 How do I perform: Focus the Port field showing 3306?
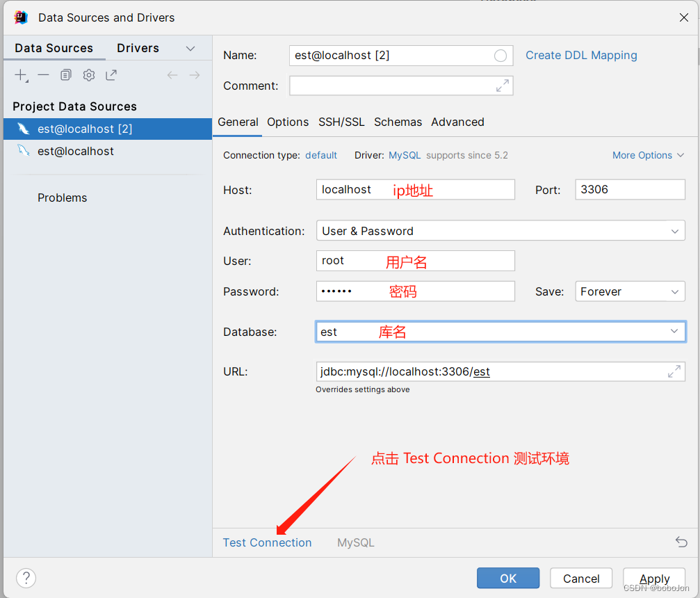pyautogui.click(x=630, y=189)
